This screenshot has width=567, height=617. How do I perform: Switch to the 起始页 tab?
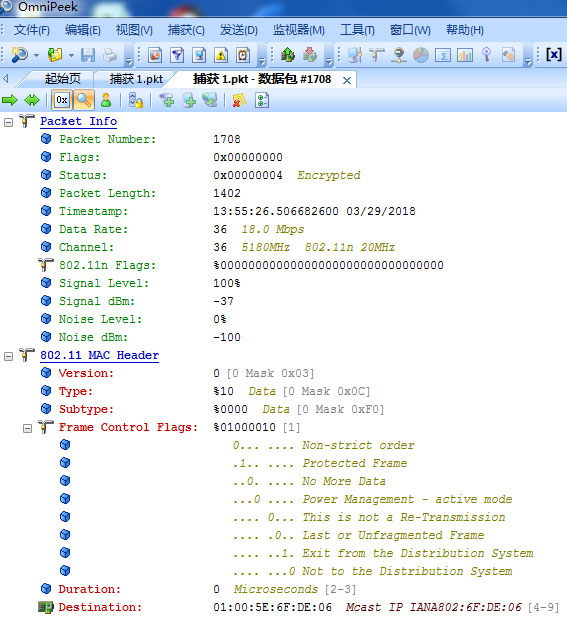tap(63, 79)
